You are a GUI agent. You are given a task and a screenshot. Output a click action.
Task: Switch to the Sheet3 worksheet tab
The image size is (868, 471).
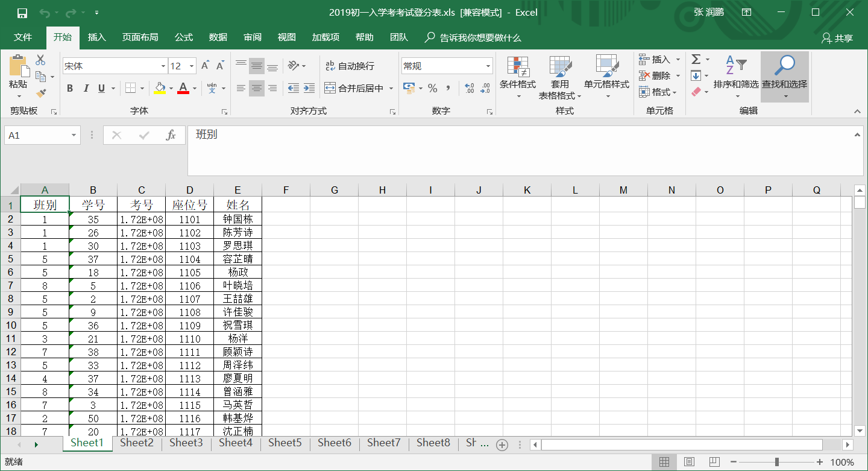186,443
